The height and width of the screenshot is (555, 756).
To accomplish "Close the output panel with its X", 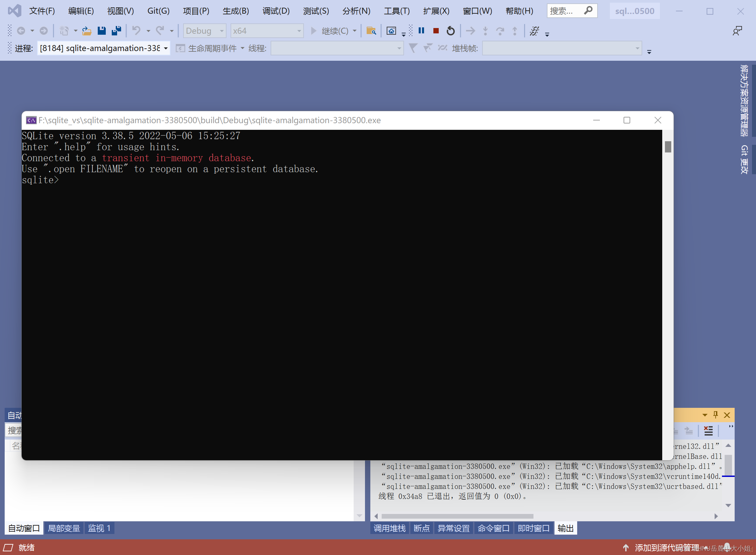I will point(727,415).
